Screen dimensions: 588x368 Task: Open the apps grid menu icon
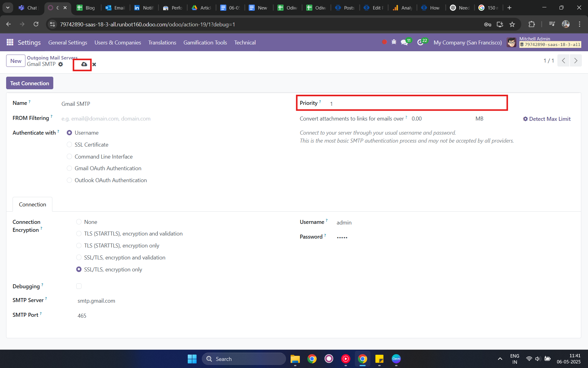pos(10,42)
